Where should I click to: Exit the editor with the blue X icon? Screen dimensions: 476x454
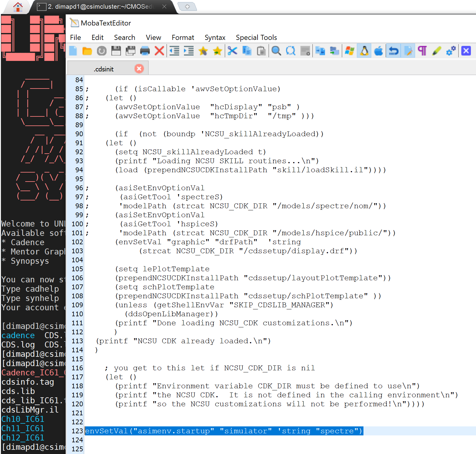(x=466, y=51)
